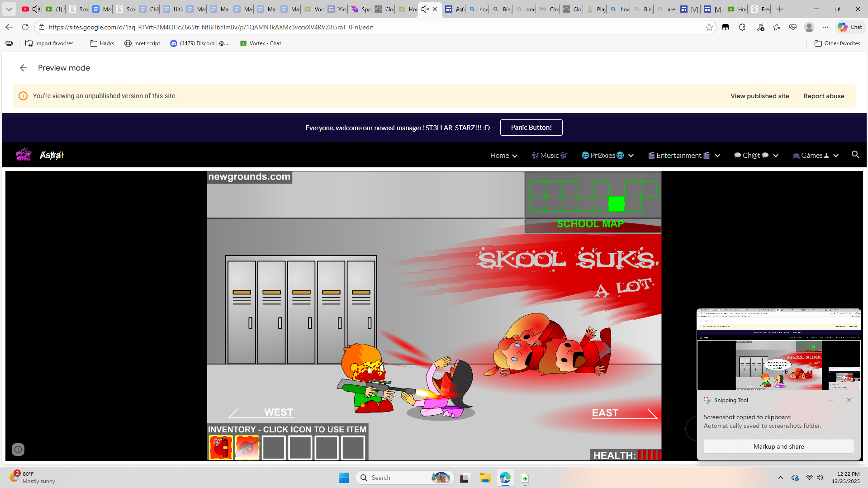Switch to the Fre tab
Image resolution: width=868 pixels, height=488 pixels.
point(760,9)
